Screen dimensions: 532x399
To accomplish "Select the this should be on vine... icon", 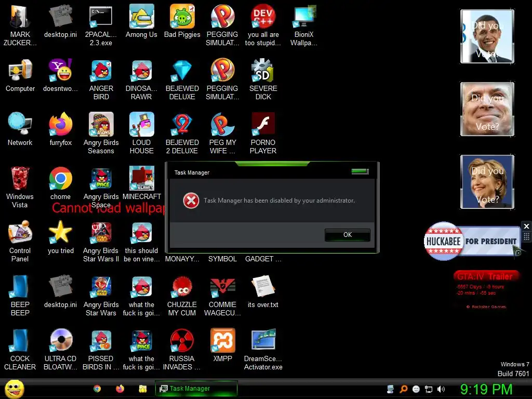I will click(x=141, y=241).
